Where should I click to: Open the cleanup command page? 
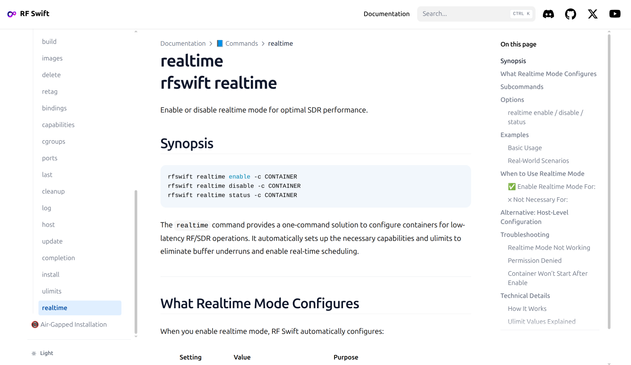[x=53, y=191]
